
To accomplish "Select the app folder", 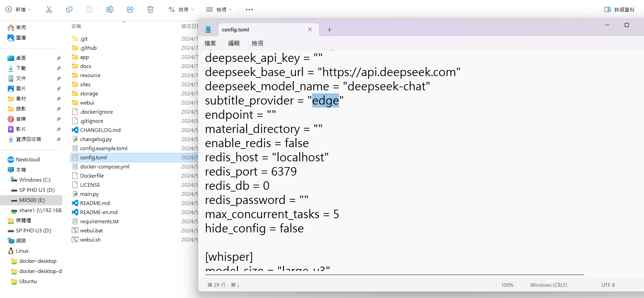I will click(x=80, y=57).
